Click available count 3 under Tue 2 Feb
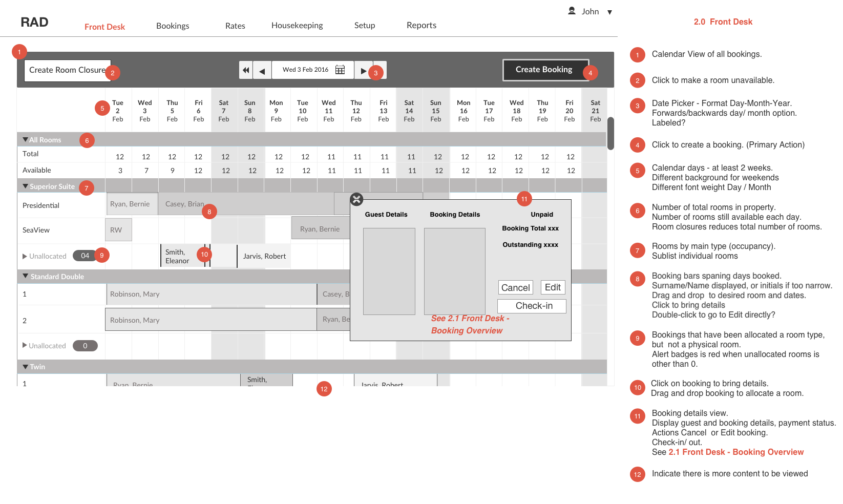Viewport: 843px width, 504px height. point(120,171)
